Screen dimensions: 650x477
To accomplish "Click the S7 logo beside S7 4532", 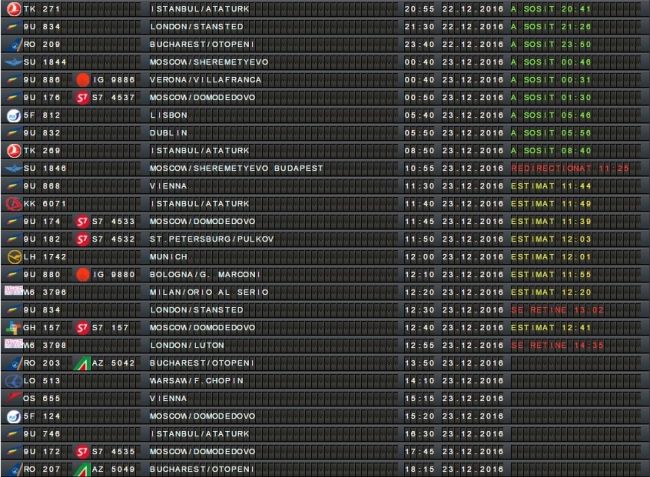I will (x=82, y=239).
